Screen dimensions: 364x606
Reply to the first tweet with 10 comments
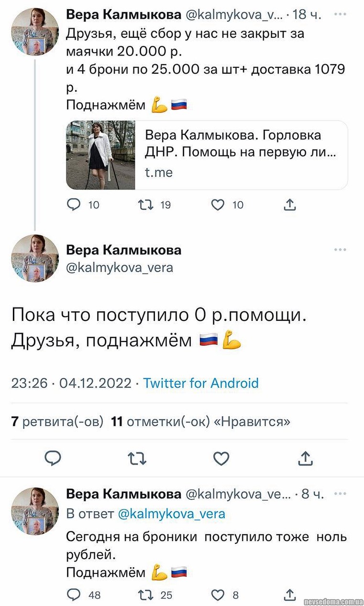[x=74, y=205]
